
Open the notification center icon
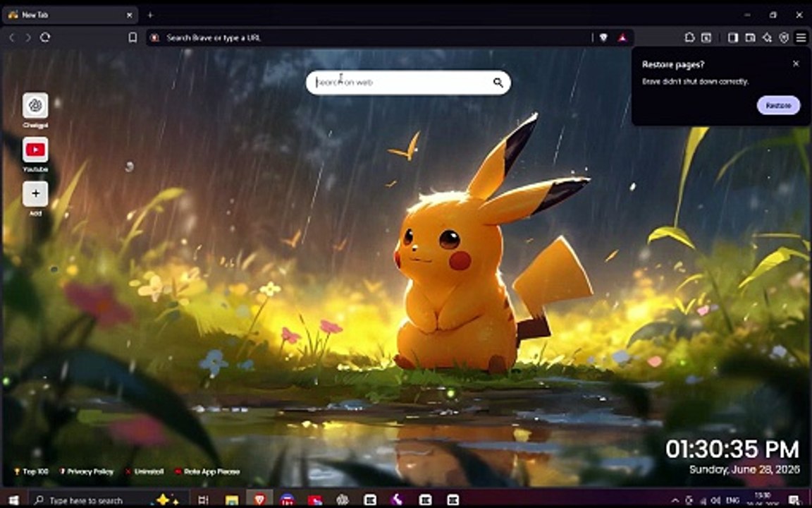click(794, 500)
